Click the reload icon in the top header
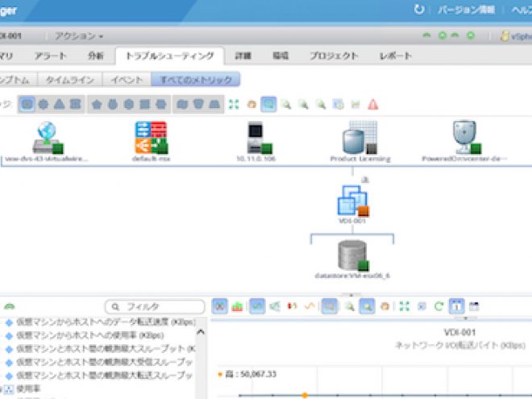The image size is (532, 399). (419, 9)
